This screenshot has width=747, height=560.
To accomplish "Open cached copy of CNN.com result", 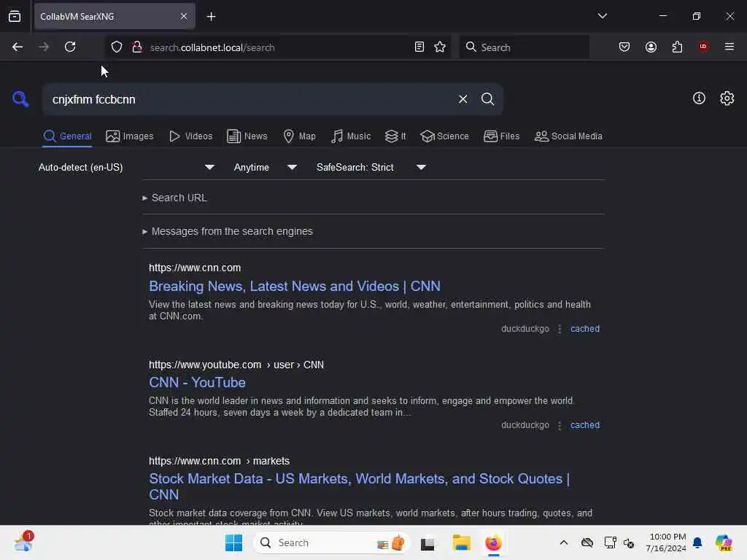I will pyautogui.click(x=584, y=329).
